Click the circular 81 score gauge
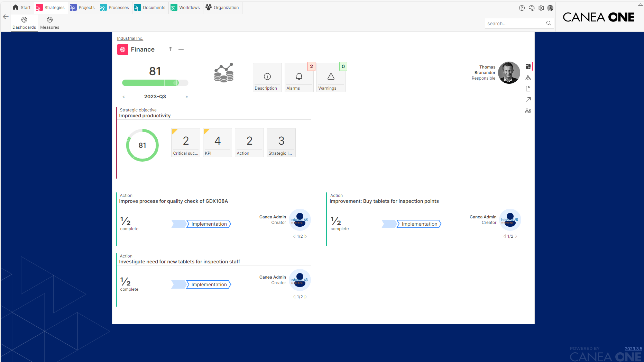The height and width of the screenshot is (362, 644). click(142, 145)
